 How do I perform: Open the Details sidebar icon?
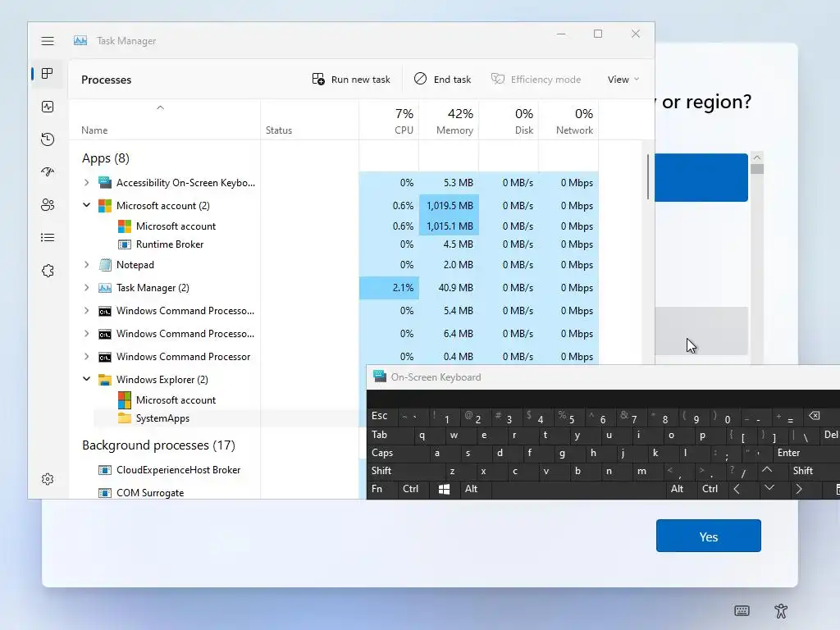48,237
